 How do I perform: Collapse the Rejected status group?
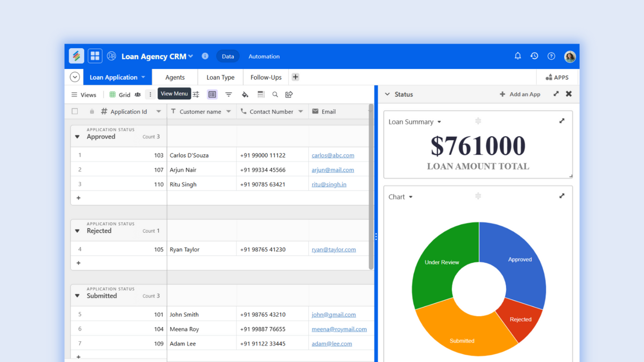click(77, 231)
